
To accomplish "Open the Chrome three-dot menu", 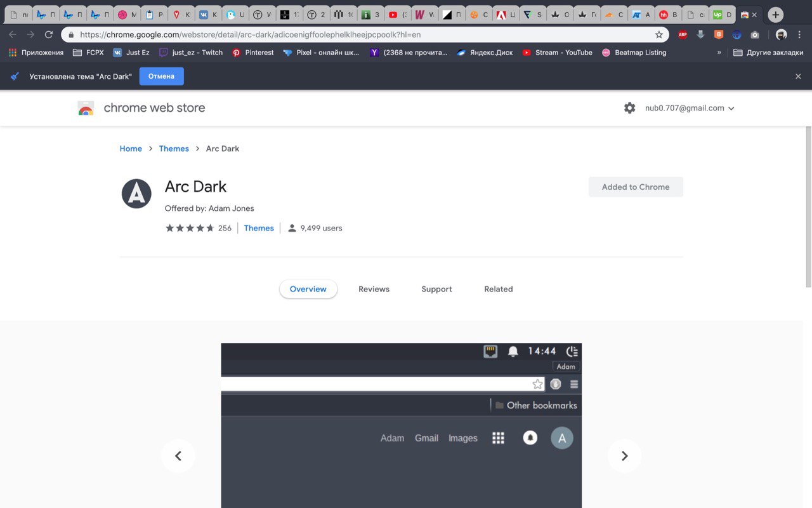I will (800, 35).
